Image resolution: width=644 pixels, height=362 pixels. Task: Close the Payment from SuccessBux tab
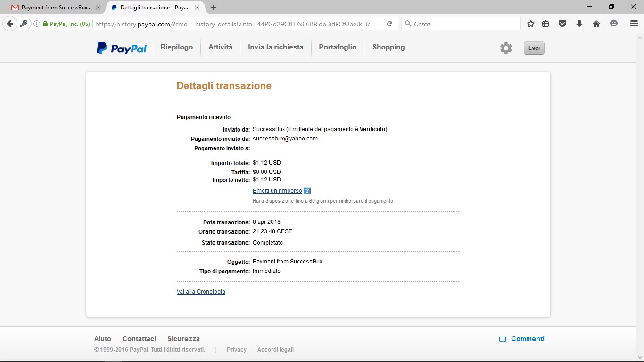coord(98,8)
